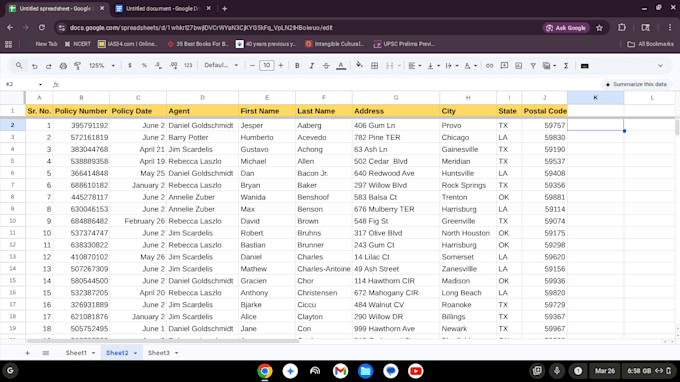Open the functions sigma menu

(x=566, y=66)
